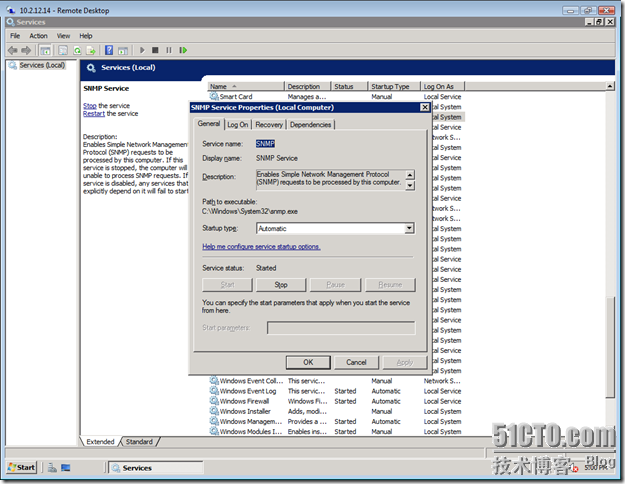Select the Smart Card service row text
This screenshot has width=625, height=484.
(236, 96)
